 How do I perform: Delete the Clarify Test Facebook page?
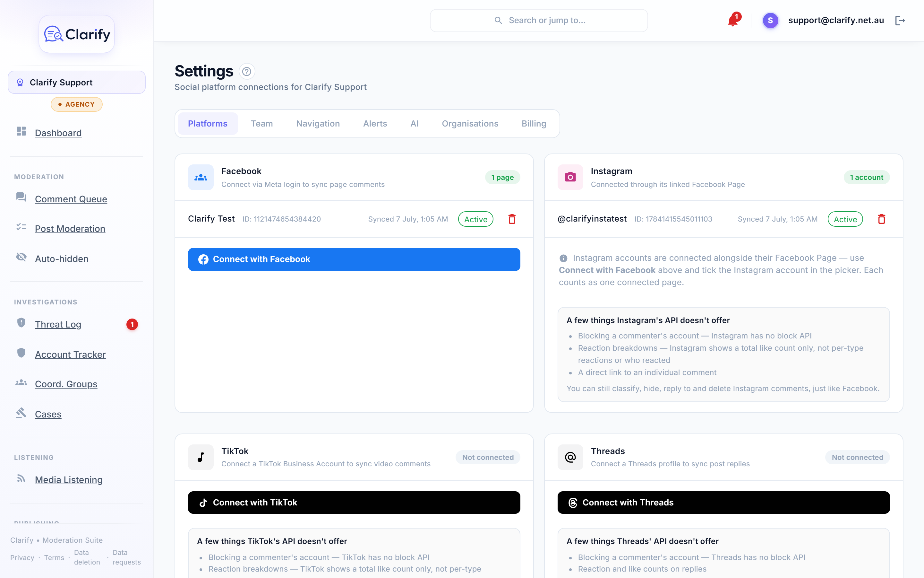click(512, 219)
